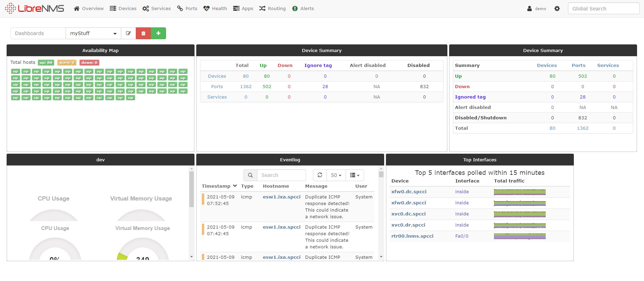
Task: Click the Global Search field
Action: [603, 9]
